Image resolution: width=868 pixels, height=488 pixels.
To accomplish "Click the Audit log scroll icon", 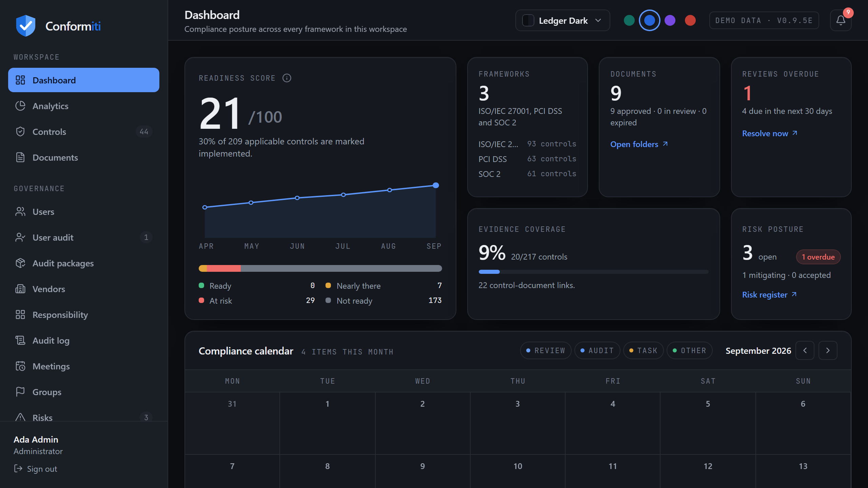I will (20, 340).
